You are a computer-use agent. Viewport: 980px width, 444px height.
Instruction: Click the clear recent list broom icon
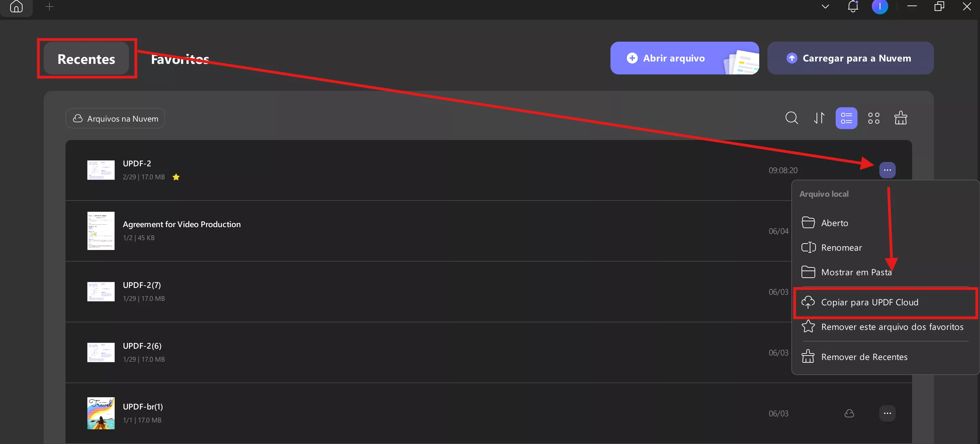coord(900,118)
